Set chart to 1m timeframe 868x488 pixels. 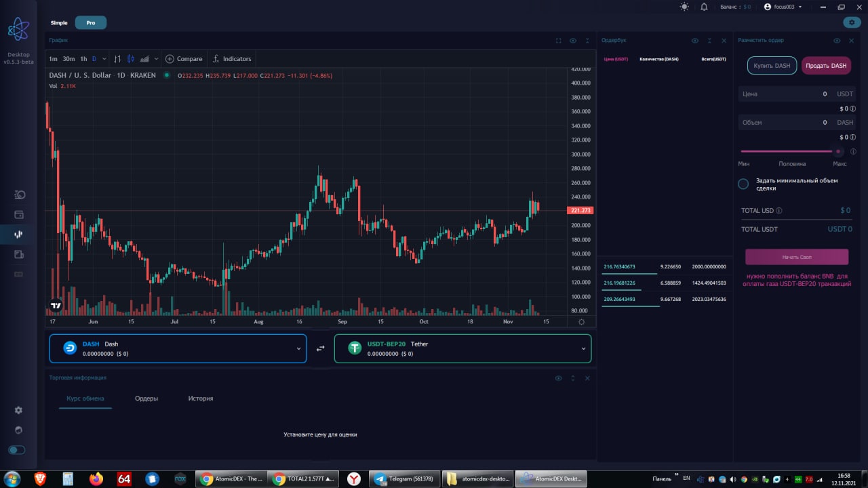(53, 59)
